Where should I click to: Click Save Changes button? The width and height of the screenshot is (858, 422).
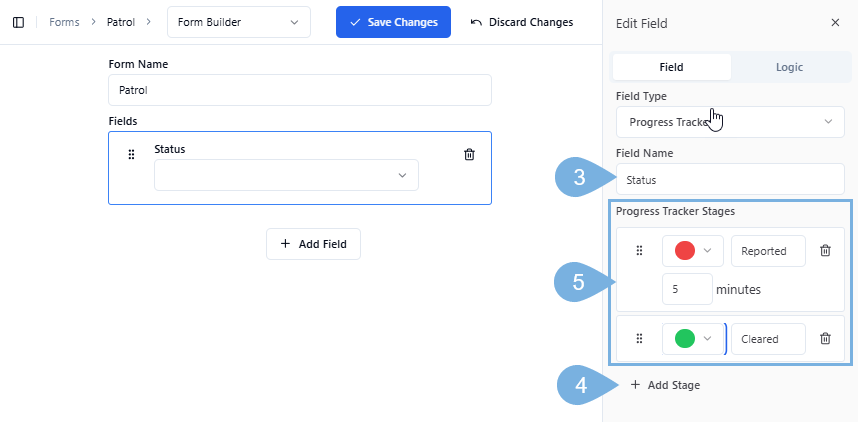(393, 22)
